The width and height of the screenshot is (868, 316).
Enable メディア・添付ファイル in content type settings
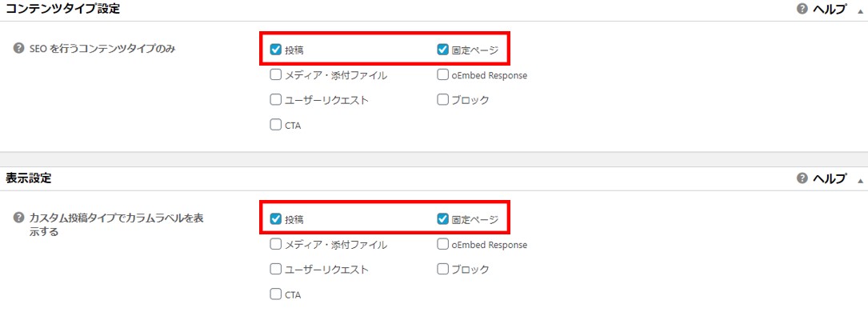276,74
